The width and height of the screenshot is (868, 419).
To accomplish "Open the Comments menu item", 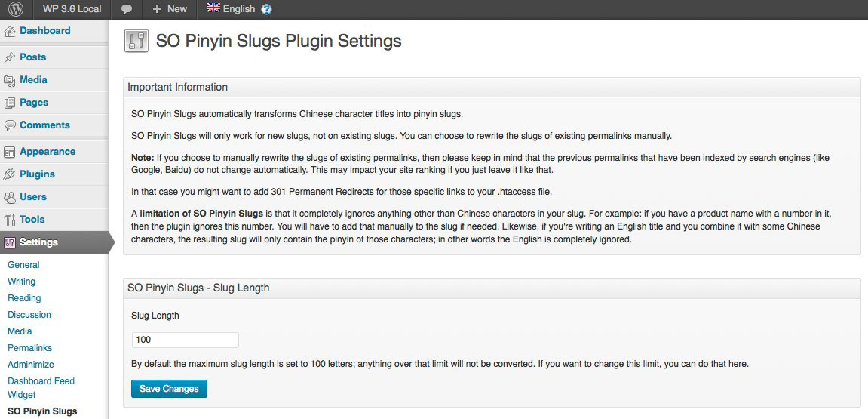I will [x=44, y=125].
